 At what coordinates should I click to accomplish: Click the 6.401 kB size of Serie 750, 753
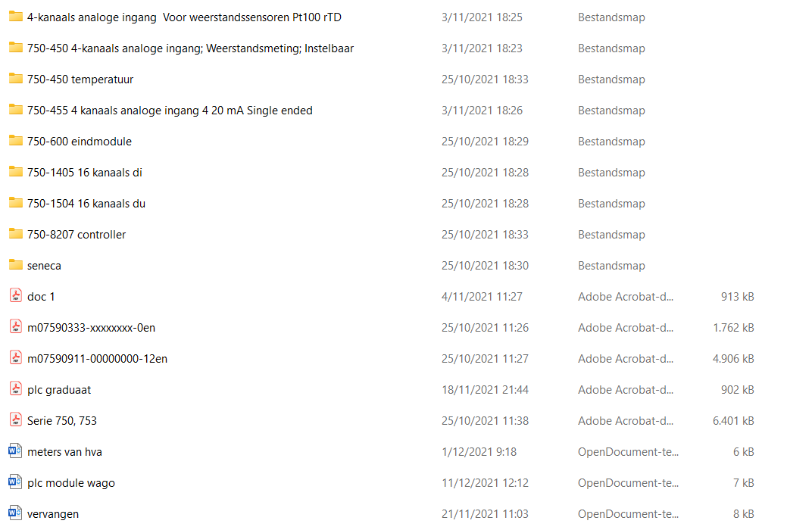[x=732, y=421]
